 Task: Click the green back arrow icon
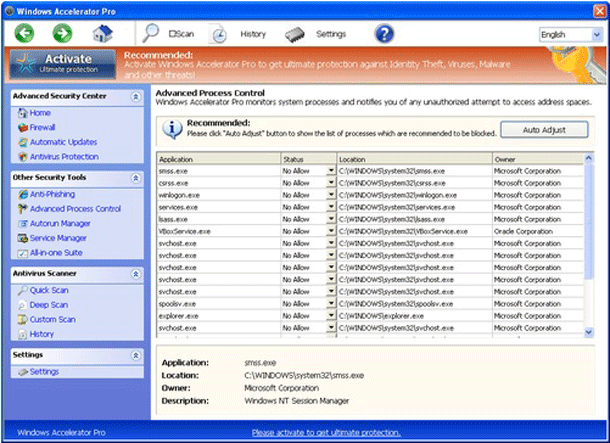click(25, 34)
